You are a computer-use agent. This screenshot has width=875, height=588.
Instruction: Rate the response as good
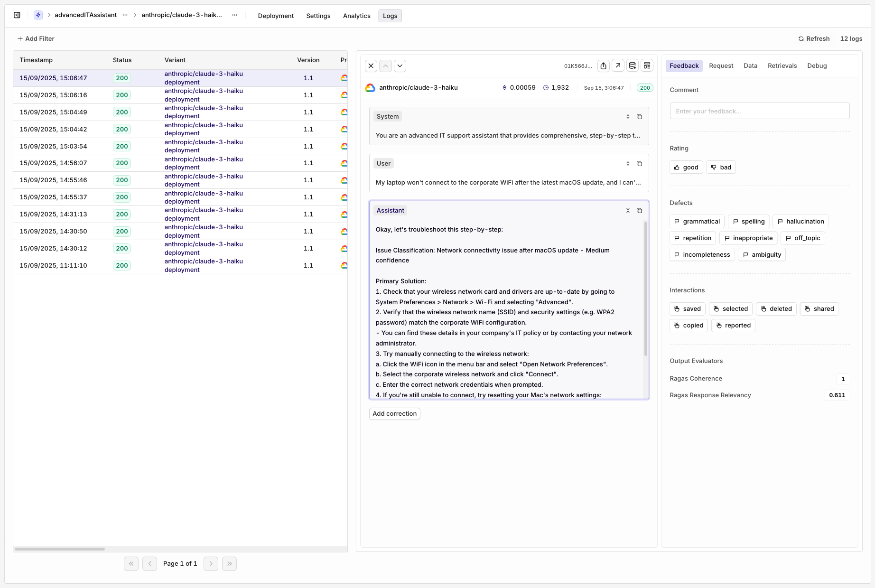686,168
